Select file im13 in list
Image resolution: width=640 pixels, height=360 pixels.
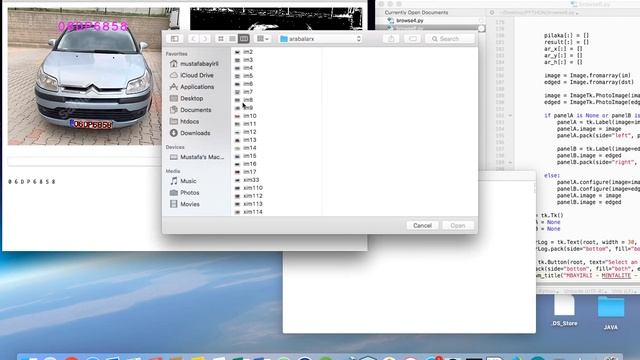pyautogui.click(x=246, y=140)
